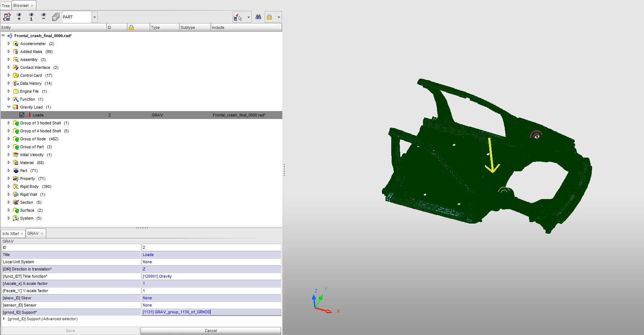Viewport: 644px width, 335px height.
Task: Click the lock column header icon
Action: click(132, 27)
